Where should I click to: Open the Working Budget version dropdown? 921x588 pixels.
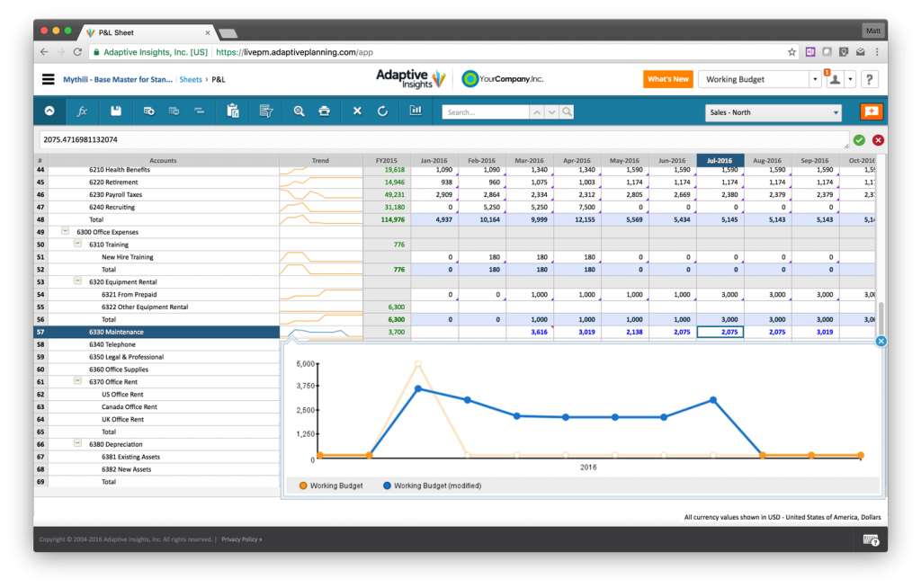pyautogui.click(x=760, y=79)
